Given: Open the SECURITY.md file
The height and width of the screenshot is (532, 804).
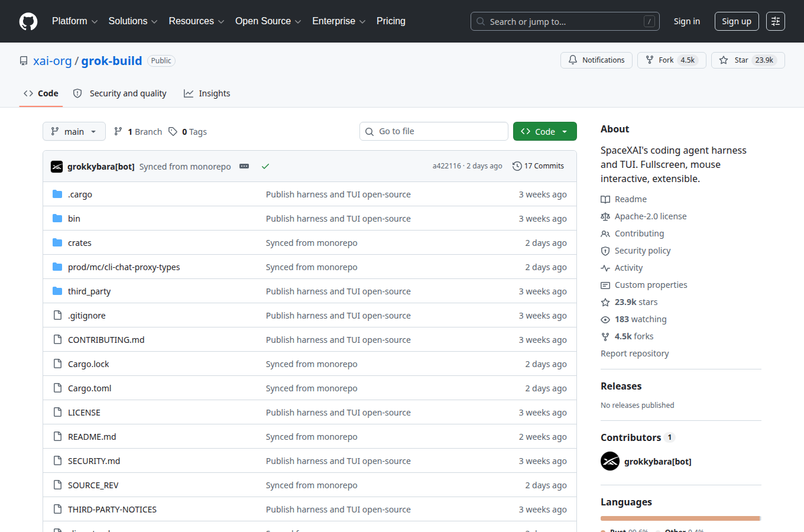Looking at the screenshot, I should tap(94, 461).
